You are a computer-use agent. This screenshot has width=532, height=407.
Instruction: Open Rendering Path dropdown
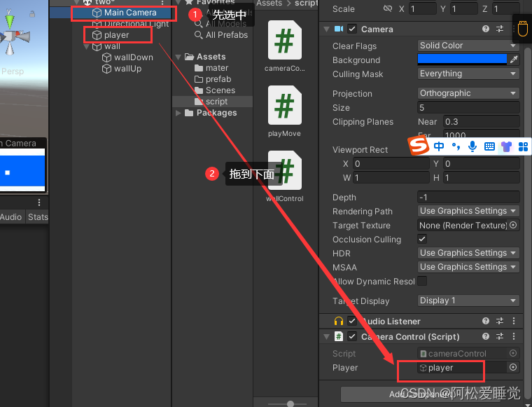[x=468, y=211]
